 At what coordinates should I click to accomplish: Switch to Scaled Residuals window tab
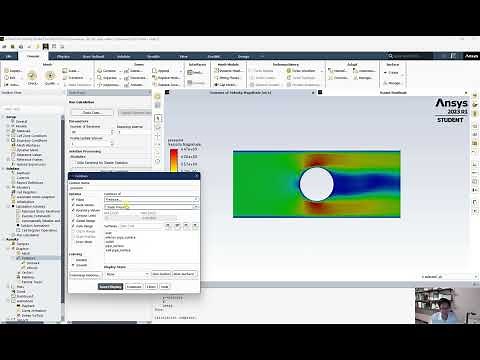coord(393,92)
